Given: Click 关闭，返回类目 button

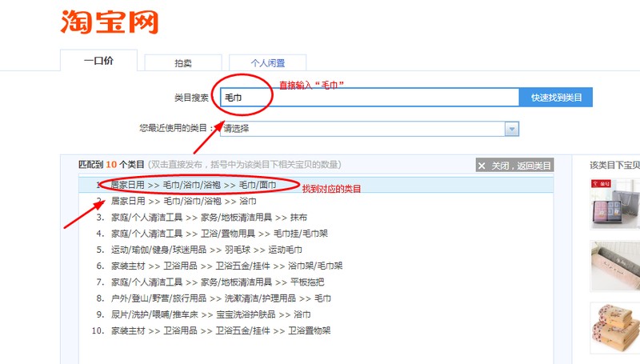Looking at the screenshot, I should click(x=514, y=166).
